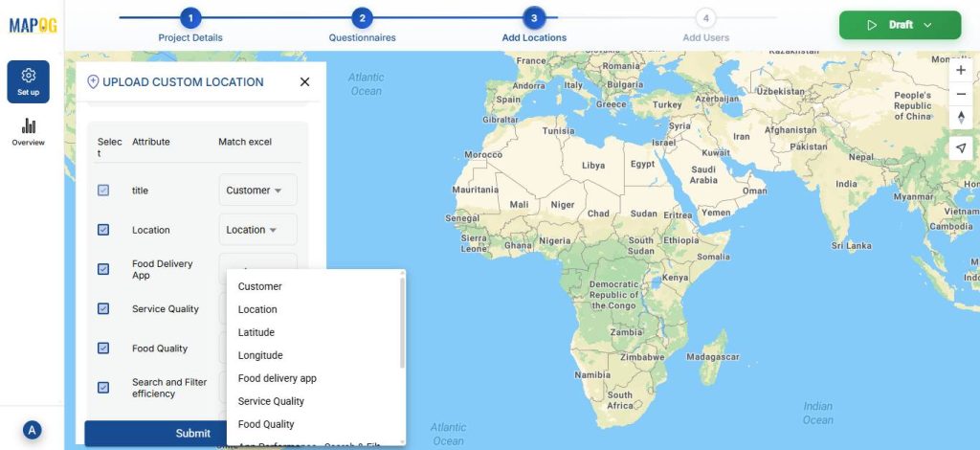This screenshot has height=450, width=980.
Task: Open the Overview chart icon
Action: (29, 126)
